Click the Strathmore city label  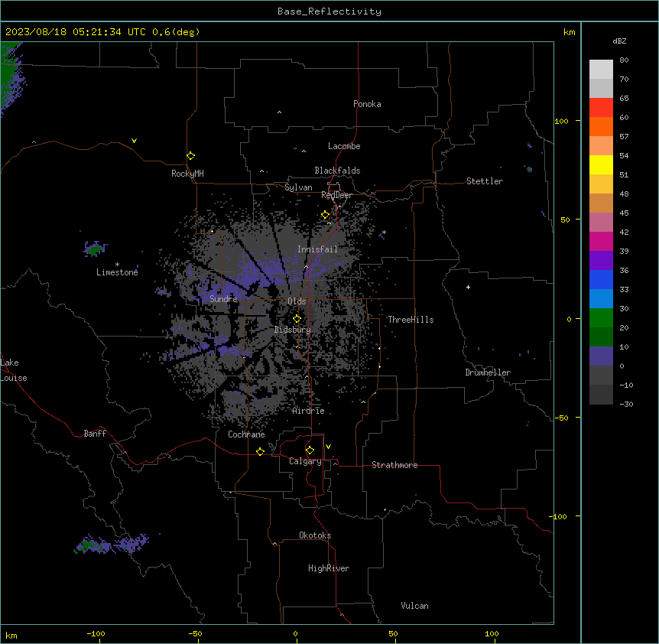394,465
